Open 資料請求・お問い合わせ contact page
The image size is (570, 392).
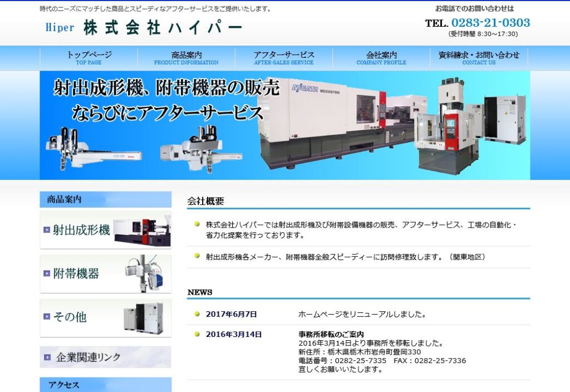tap(479, 58)
